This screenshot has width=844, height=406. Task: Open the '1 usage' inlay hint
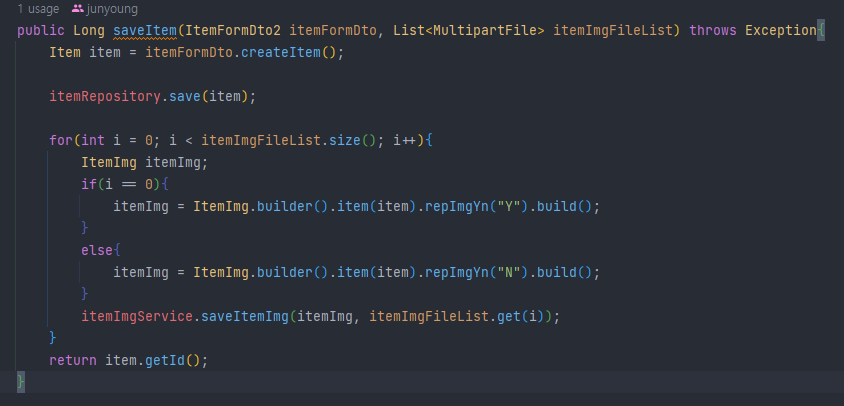38,9
